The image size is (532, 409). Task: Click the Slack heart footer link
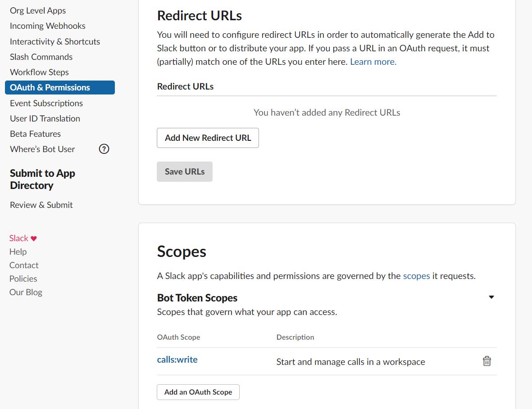pyautogui.click(x=23, y=238)
